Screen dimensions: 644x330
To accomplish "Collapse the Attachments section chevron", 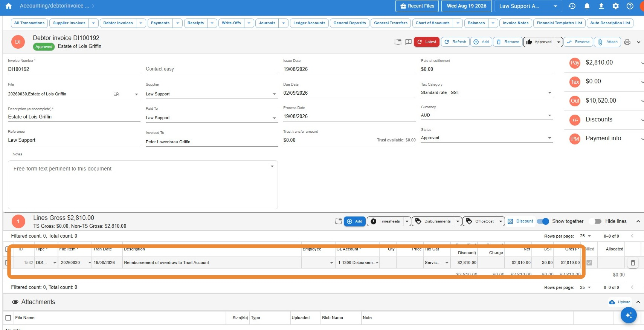I will (x=638, y=302).
